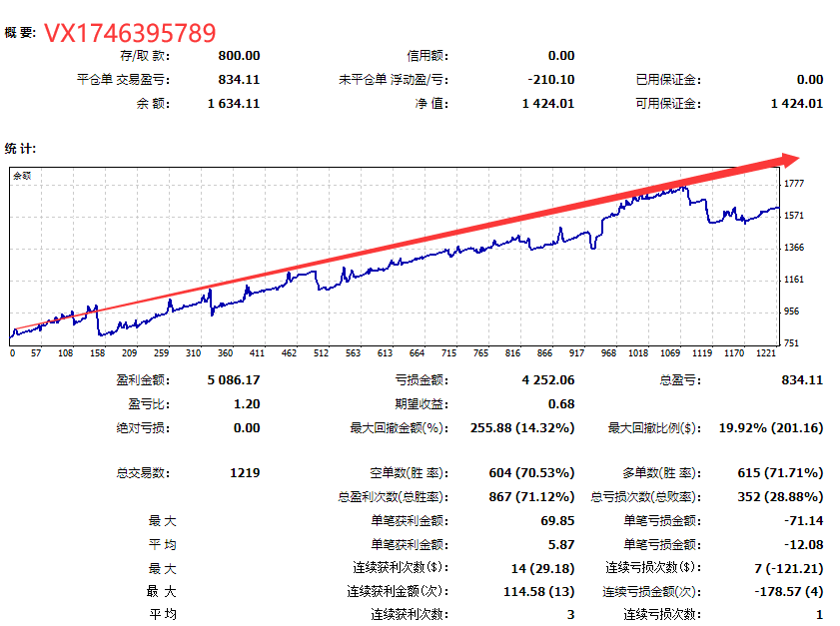Select consecutive profit value 114.58 (13)
The width and height of the screenshot is (840, 626).
click(539, 592)
